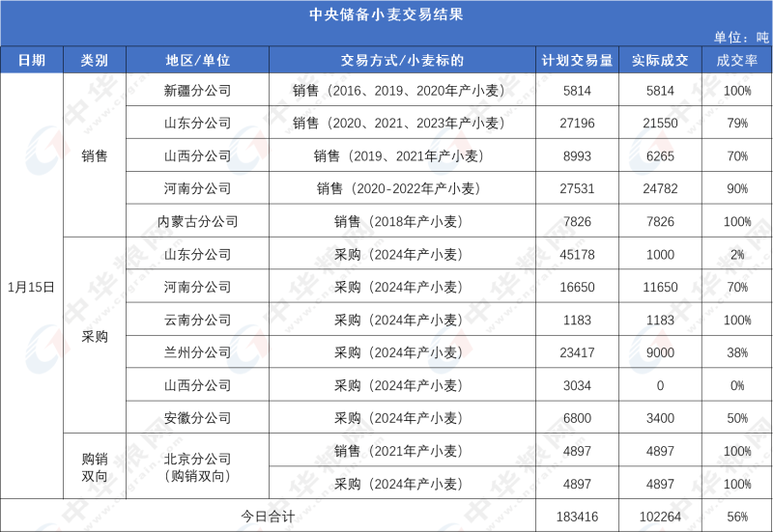This screenshot has height=532, width=773.
Task: Select the 成交率 column header
Action: 737,60
